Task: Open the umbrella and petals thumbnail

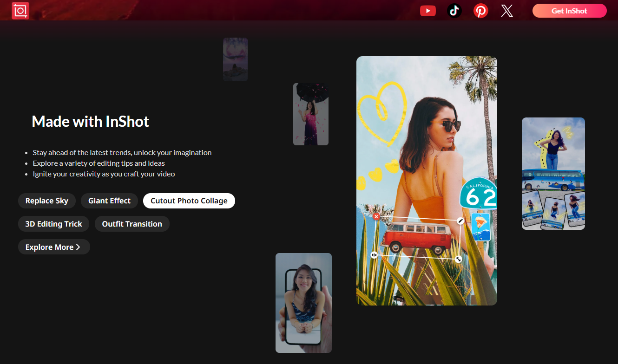Action: [311, 114]
